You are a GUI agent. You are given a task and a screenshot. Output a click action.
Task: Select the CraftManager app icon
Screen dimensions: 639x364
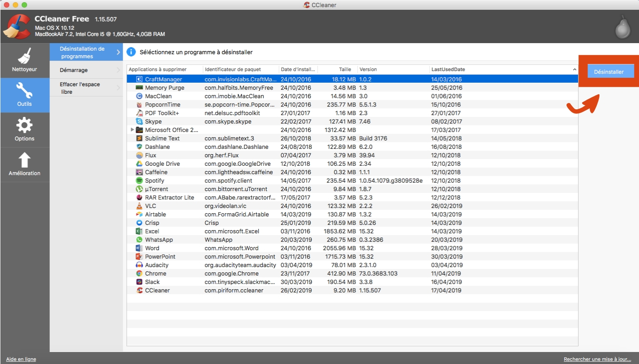tap(139, 79)
